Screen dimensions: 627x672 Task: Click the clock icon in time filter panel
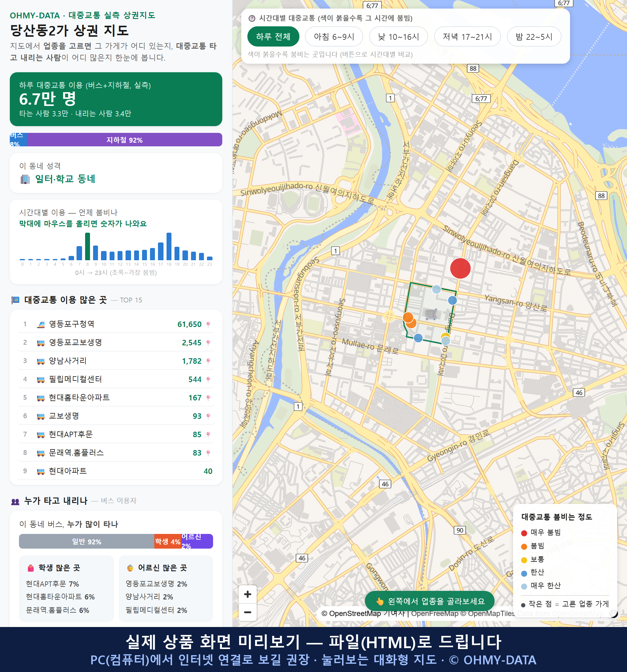252,18
